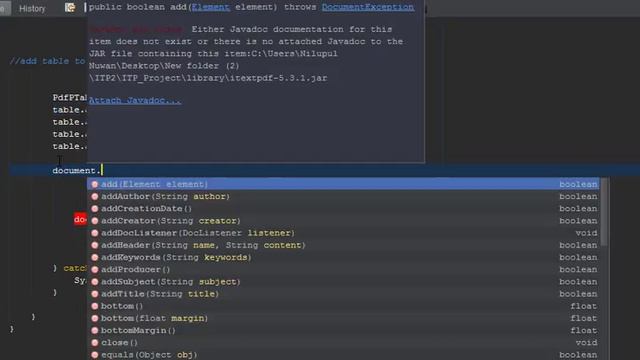The height and width of the screenshot is (360, 640).
Task: Click the method icon beside addHeader
Action: click(95, 245)
